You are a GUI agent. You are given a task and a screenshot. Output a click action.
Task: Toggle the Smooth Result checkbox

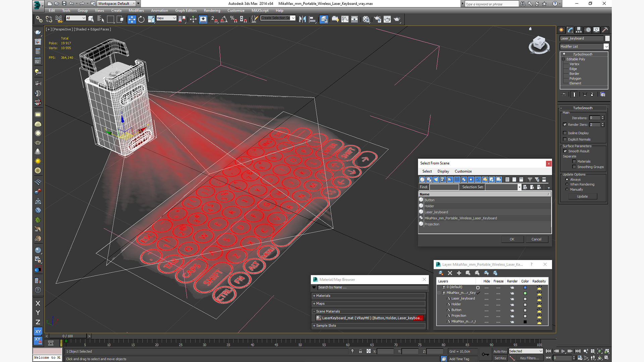(x=565, y=151)
